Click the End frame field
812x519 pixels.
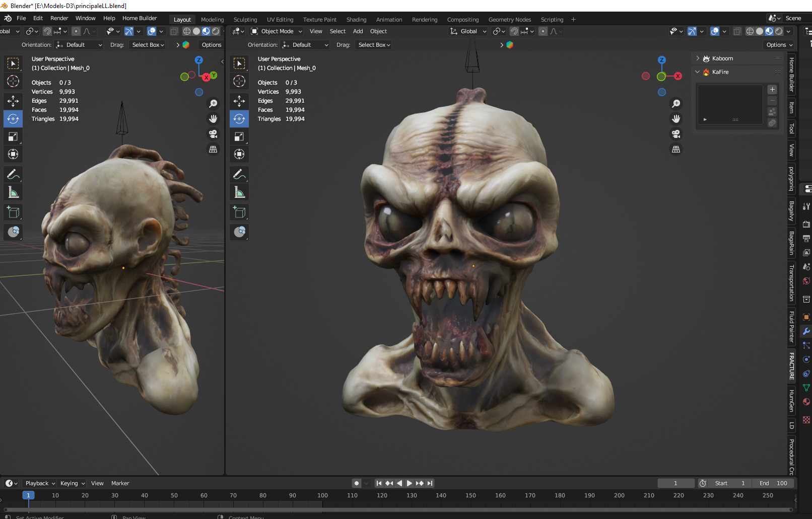[773, 483]
